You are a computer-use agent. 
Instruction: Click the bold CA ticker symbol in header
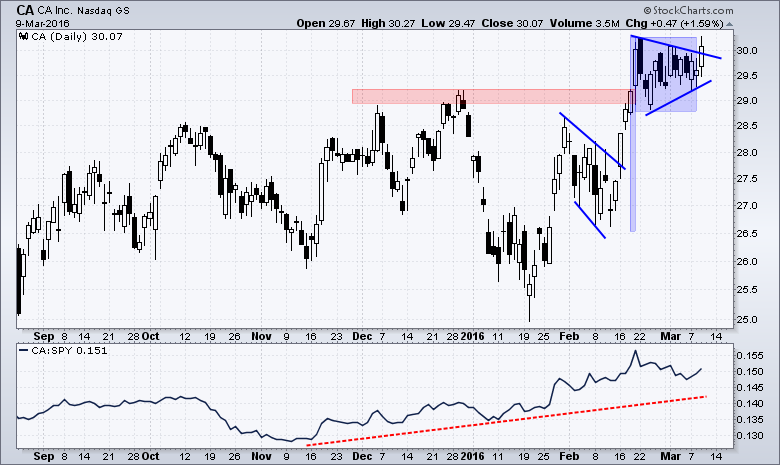click(25, 10)
